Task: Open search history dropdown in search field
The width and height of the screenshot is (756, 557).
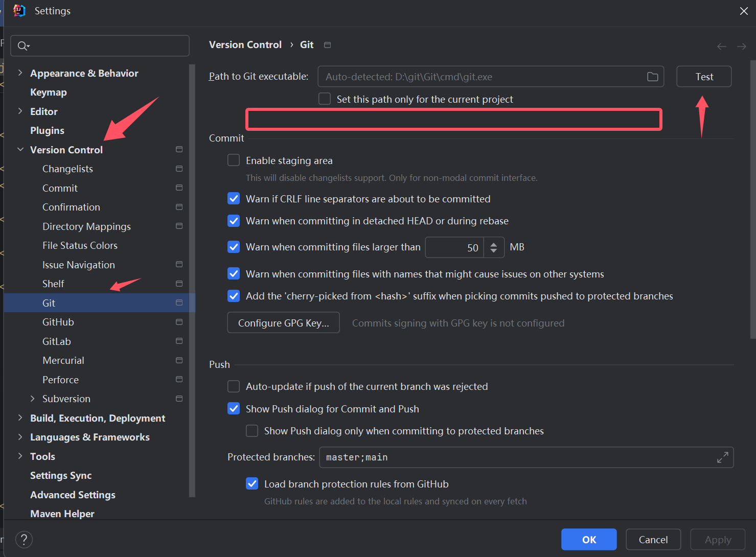Action: click(28, 47)
